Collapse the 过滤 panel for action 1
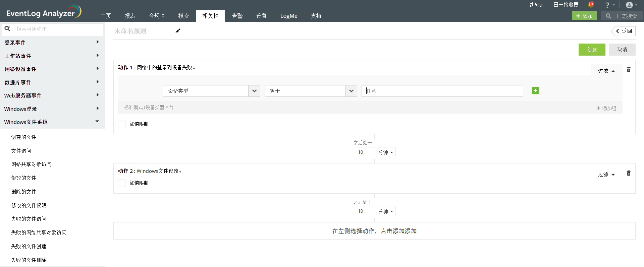Viewport: 644px width, 267px height. coord(606,71)
